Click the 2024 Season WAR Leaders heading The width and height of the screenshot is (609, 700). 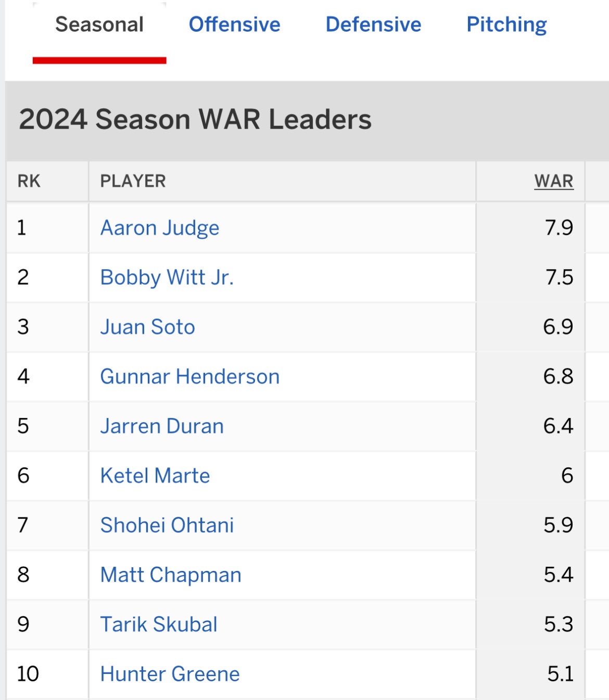pos(195,119)
